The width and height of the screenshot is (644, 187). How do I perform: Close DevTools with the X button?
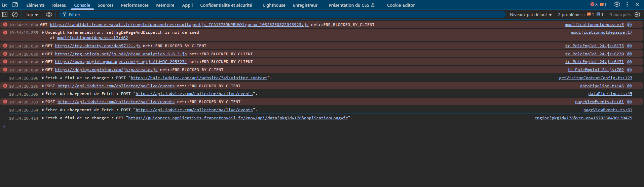click(x=637, y=5)
